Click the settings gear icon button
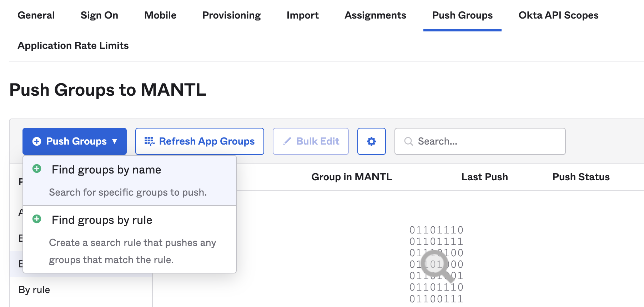This screenshot has width=644, height=307. pyautogui.click(x=371, y=141)
